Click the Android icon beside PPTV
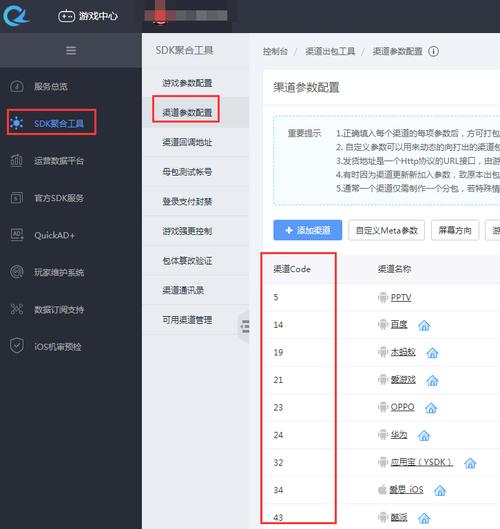Image resolution: width=500 pixels, height=529 pixels. pos(383,298)
